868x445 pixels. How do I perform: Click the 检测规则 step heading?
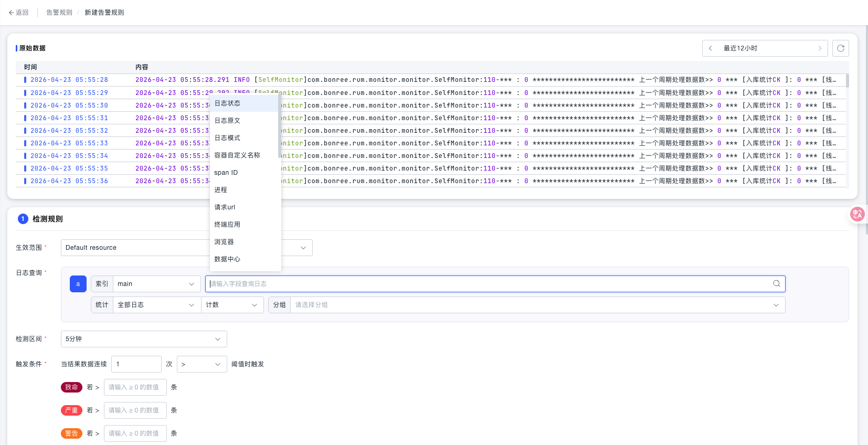pyautogui.click(x=48, y=219)
